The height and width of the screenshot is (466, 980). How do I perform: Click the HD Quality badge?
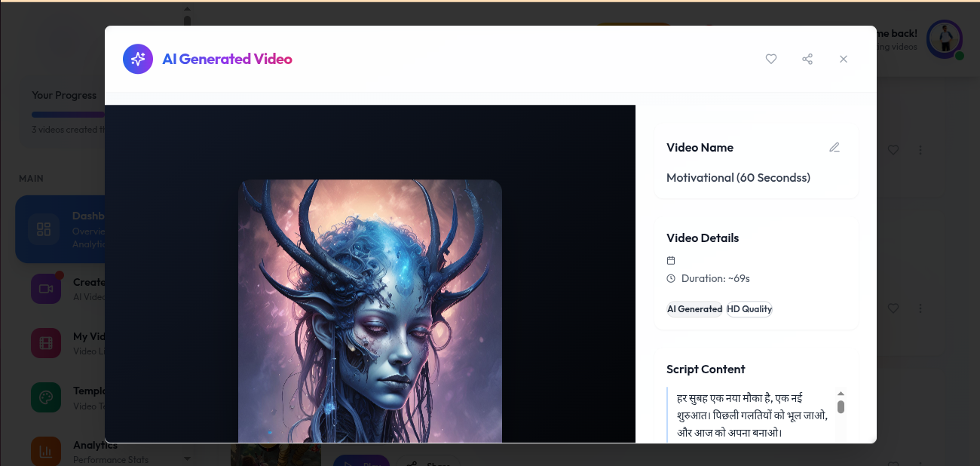coord(749,309)
